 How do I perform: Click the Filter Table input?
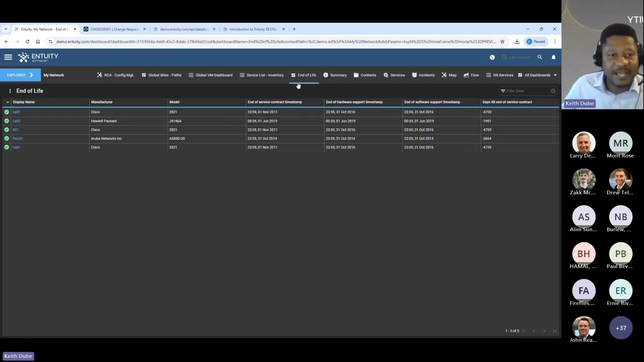pyautogui.click(x=527, y=91)
